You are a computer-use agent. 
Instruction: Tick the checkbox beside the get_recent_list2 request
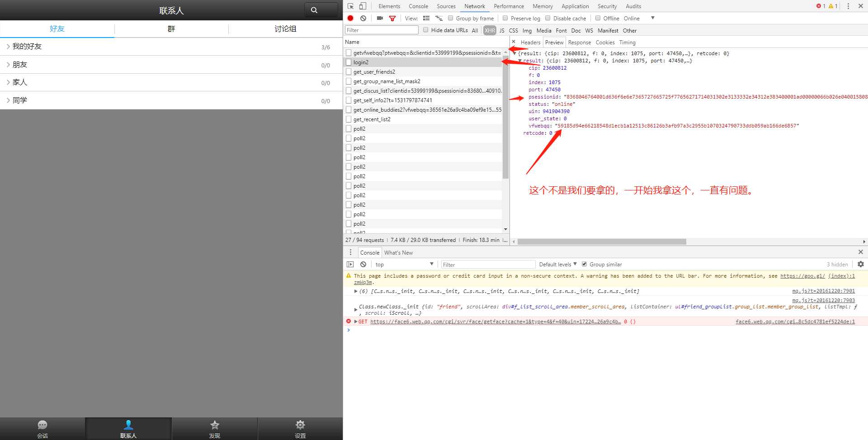349,119
